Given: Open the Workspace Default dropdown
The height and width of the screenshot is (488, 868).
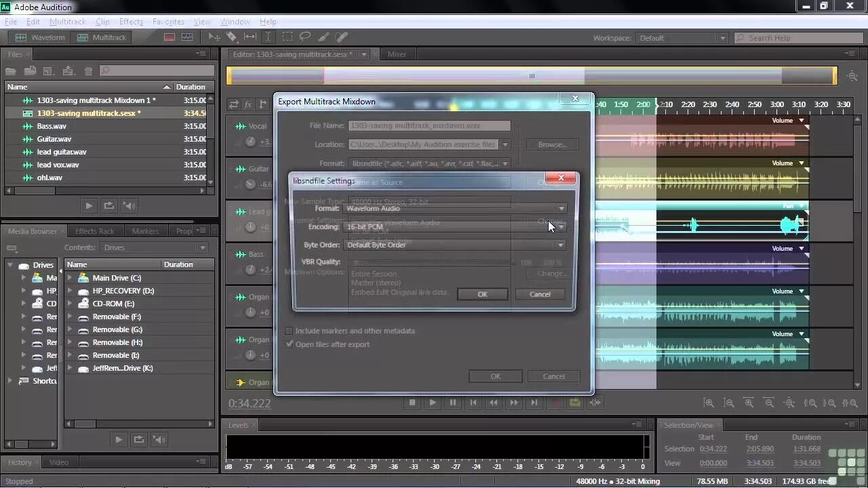Looking at the screenshot, I should click(682, 38).
